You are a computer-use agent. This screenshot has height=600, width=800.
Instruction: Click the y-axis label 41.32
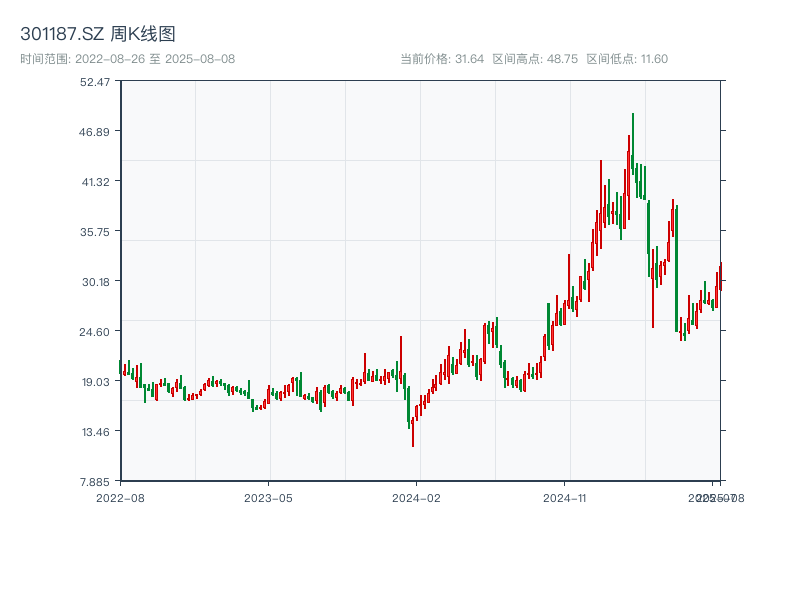tap(95, 182)
